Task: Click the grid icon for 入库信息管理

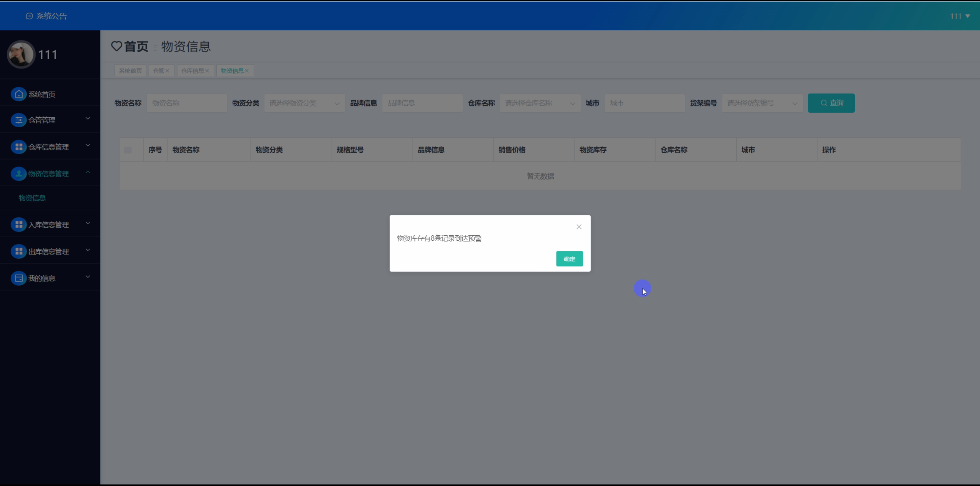Action: click(18, 225)
